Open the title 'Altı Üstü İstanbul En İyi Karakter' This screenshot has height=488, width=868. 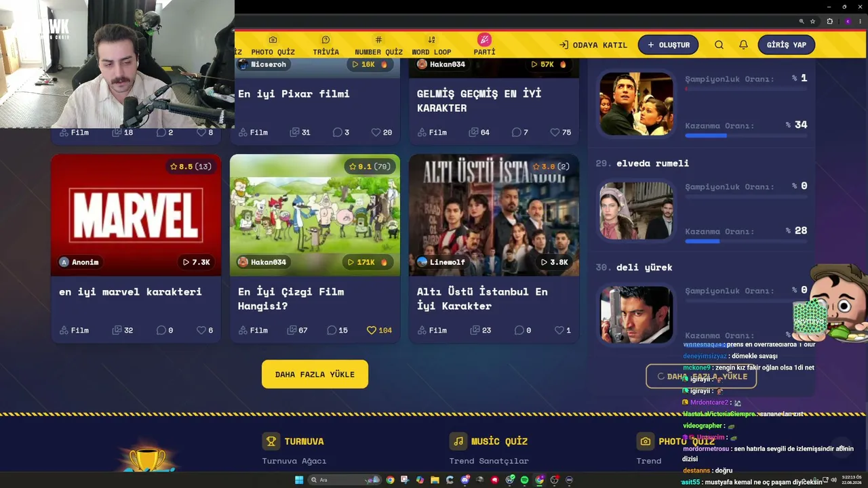click(x=482, y=299)
